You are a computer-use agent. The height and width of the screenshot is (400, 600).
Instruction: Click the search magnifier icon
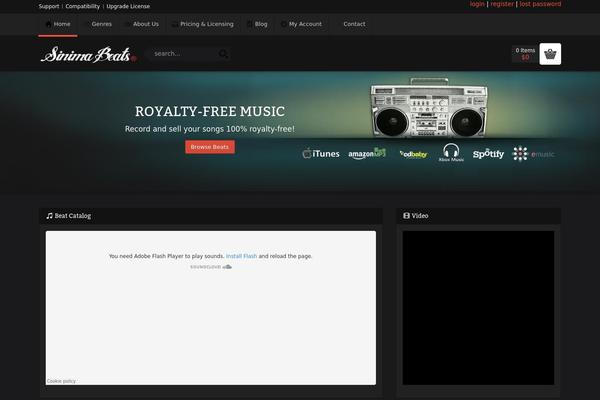coord(223,54)
